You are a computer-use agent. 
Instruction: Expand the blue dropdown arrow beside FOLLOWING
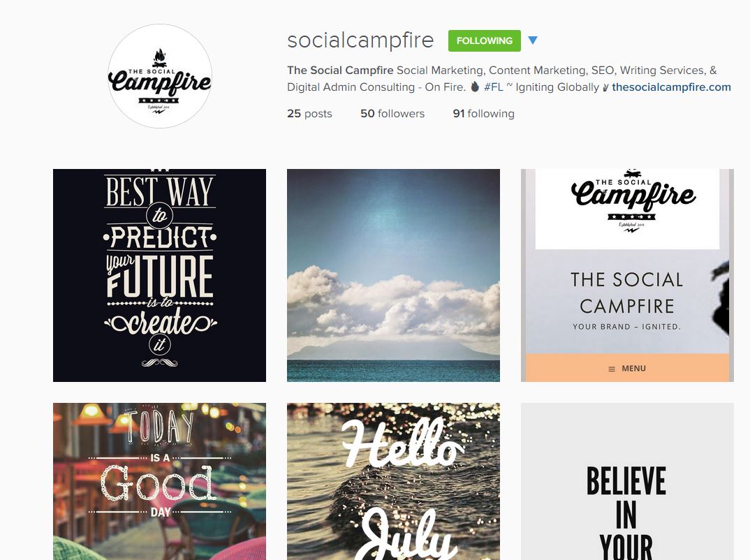533,40
